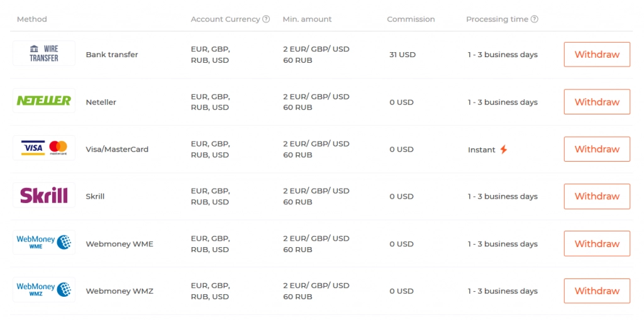Click the Commission column header
The width and height of the screenshot is (644, 320).
coord(411,19)
